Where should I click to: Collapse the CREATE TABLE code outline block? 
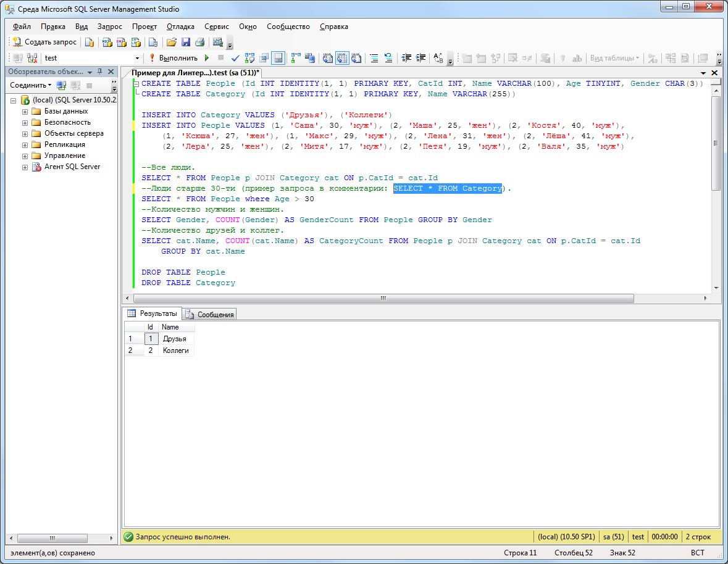click(x=136, y=84)
